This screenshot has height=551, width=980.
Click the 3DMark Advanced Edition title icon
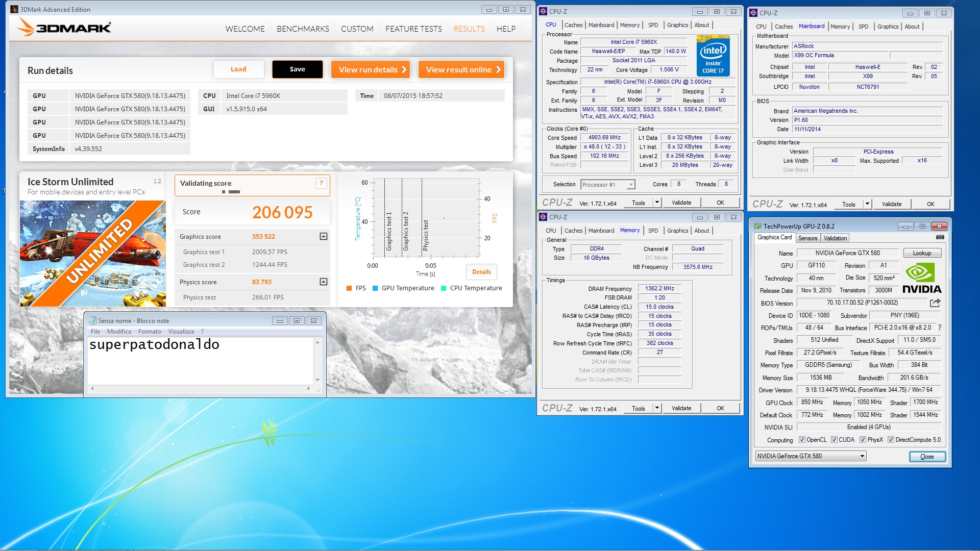click(14, 9)
